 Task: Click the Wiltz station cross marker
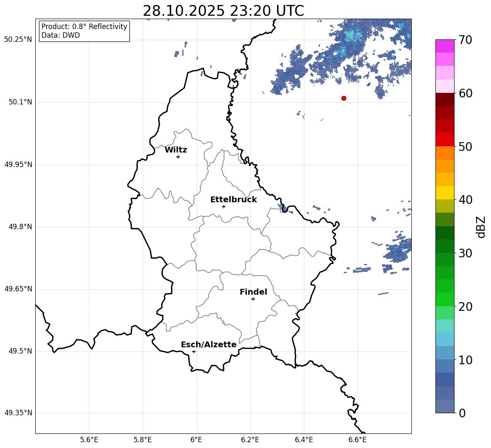178,157
